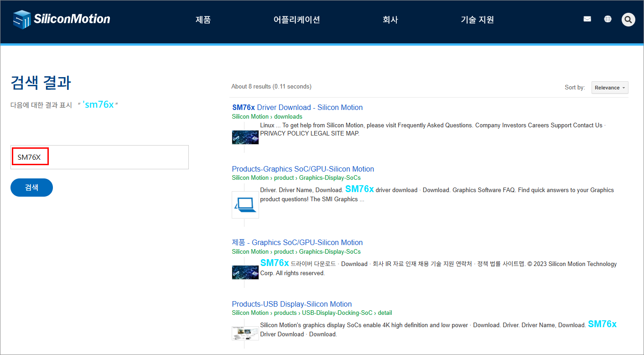Image resolution: width=644 pixels, height=355 pixels.
Task: Open Products-USB Display-Silicon Motion link
Action: [x=291, y=304]
